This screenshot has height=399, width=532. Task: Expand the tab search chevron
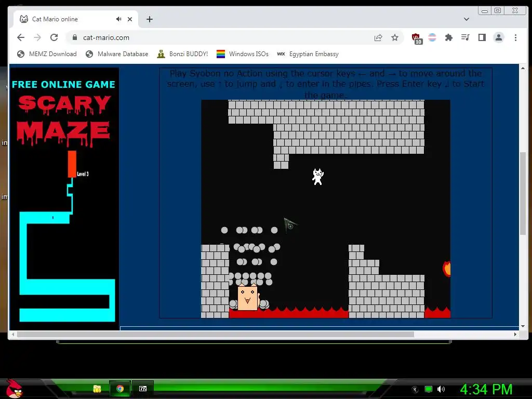click(x=467, y=19)
